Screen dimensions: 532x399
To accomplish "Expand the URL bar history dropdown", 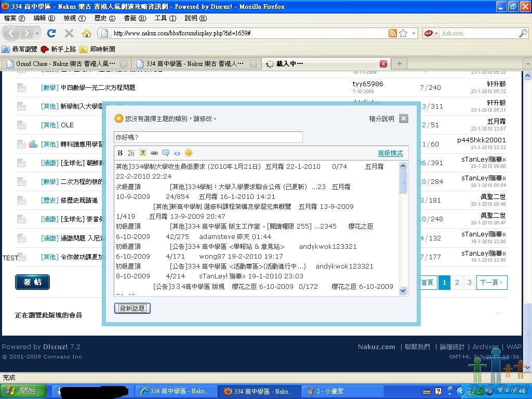I will tap(414, 33).
